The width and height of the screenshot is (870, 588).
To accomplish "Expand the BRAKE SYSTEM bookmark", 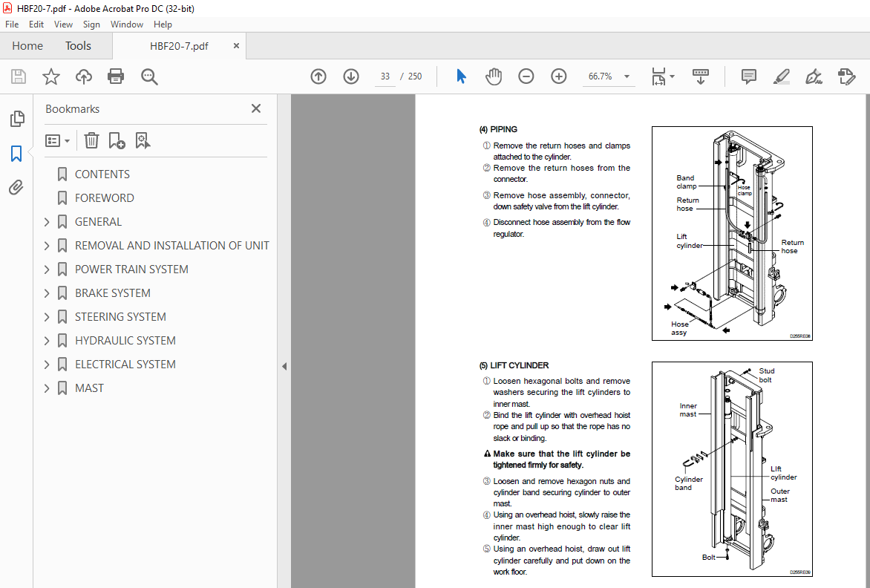I will [48, 293].
